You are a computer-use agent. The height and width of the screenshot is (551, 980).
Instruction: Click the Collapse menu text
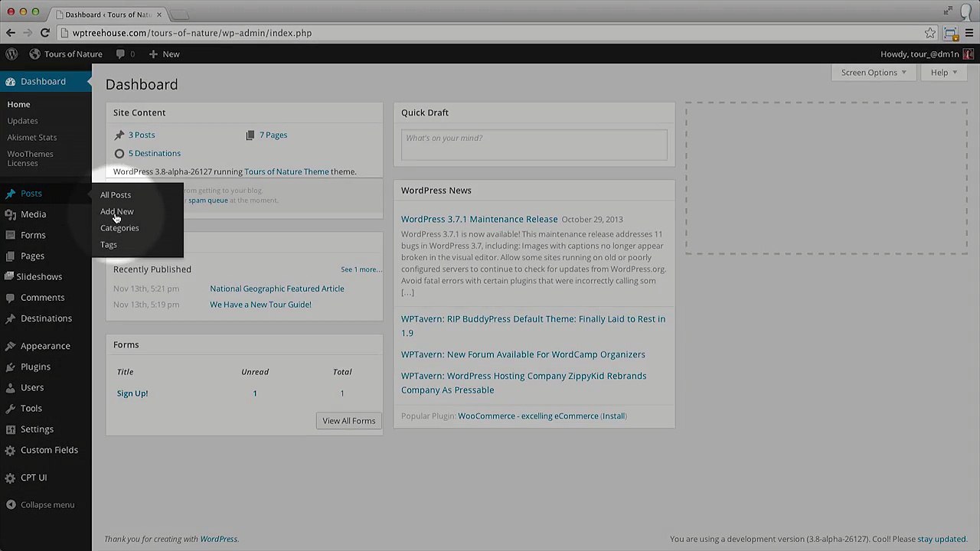pyautogui.click(x=47, y=505)
